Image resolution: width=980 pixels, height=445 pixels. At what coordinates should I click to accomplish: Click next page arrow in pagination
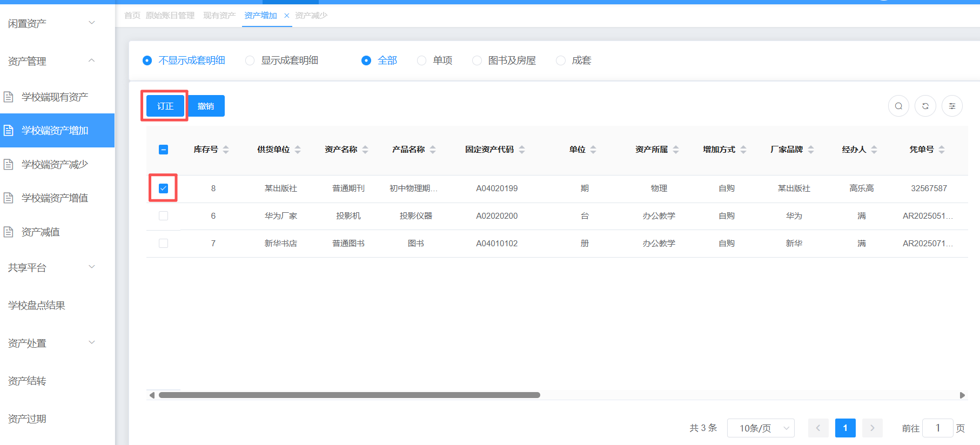[x=872, y=428]
